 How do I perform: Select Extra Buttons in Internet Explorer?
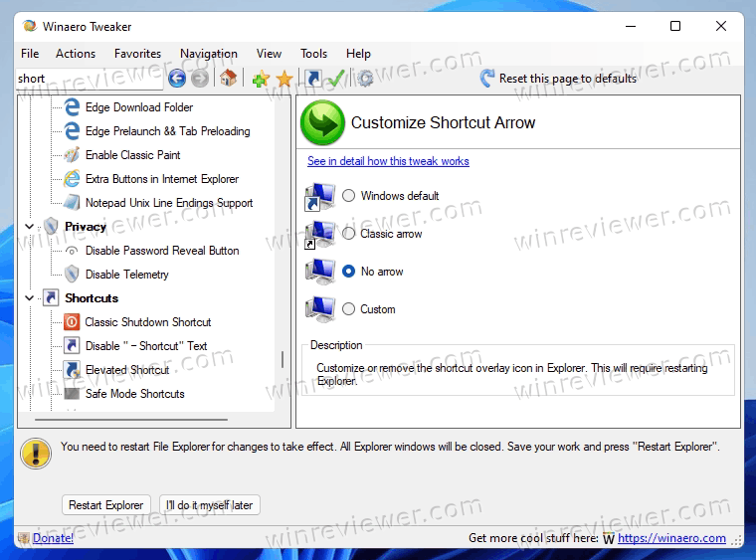(162, 179)
